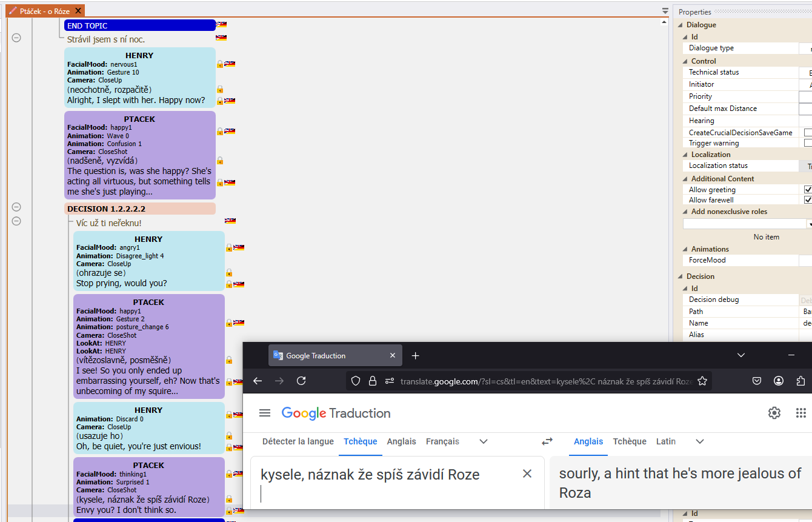Image resolution: width=812 pixels, height=522 pixels.
Task: Clear the source text with the X
Action: [x=527, y=473]
